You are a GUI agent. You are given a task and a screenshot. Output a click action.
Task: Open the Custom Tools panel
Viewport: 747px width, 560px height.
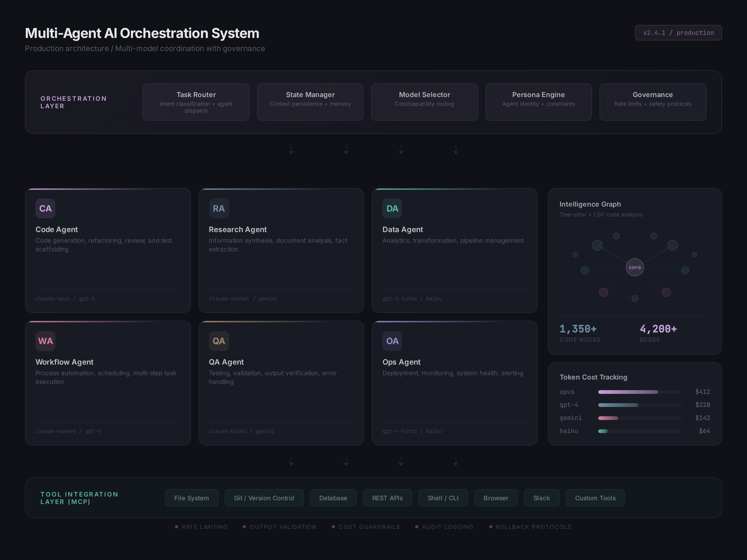[x=595, y=497]
